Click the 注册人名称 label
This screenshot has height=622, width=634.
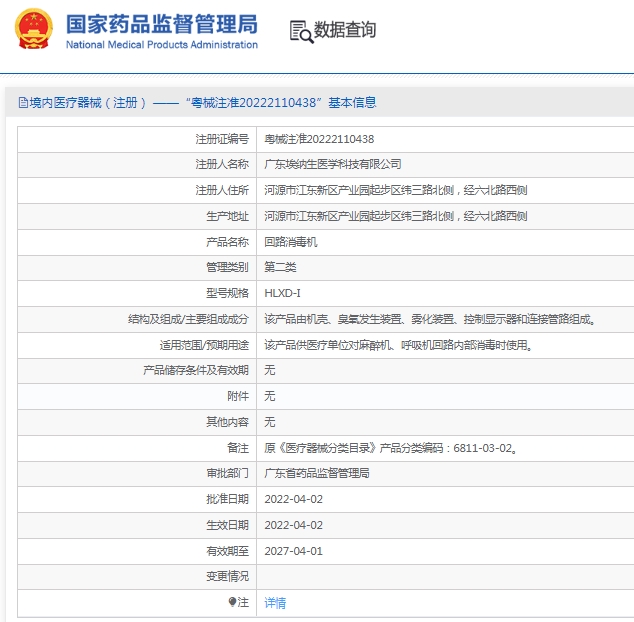222,164
